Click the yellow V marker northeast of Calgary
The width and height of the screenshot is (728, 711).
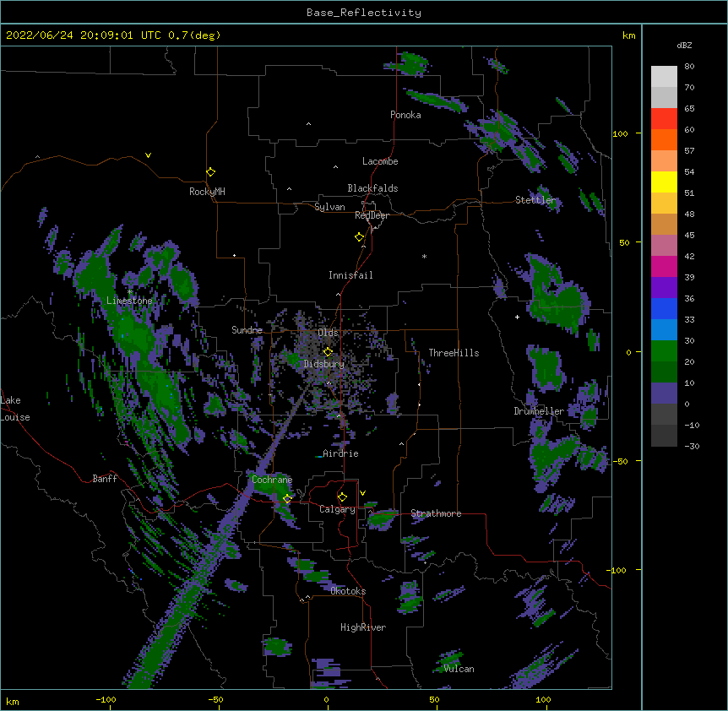(x=362, y=493)
